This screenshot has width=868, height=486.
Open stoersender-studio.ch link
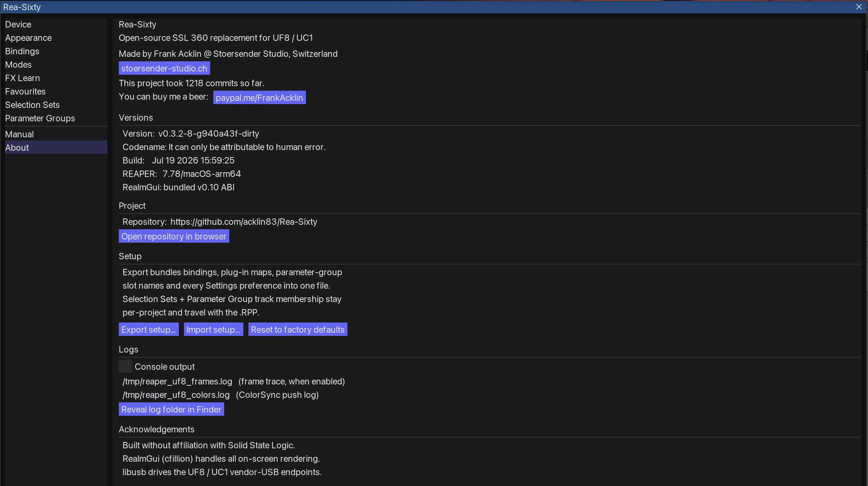pyautogui.click(x=164, y=68)
